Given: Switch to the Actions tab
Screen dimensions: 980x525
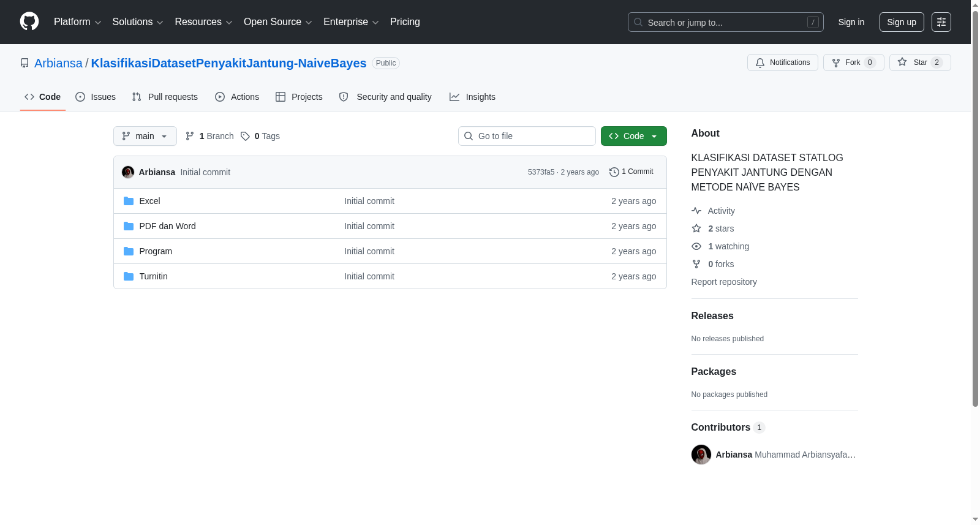Looking at the screenshot, I should coord(237,97).
